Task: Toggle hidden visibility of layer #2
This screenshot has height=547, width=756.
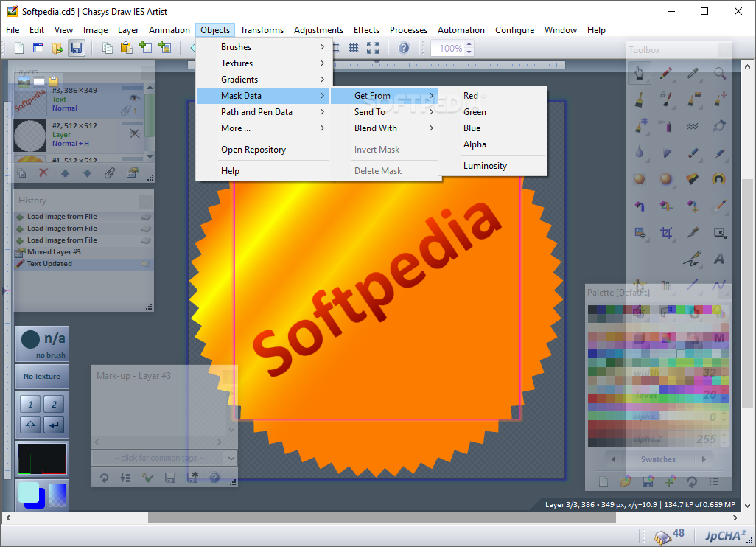Action: pyautogui.click(x=135, y=133)
